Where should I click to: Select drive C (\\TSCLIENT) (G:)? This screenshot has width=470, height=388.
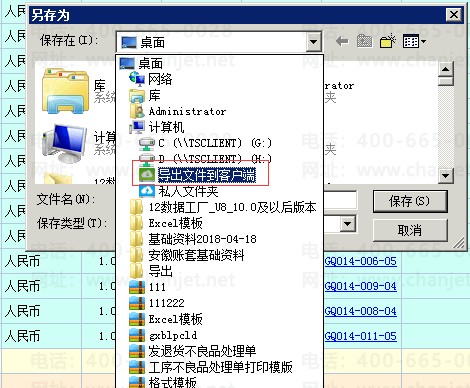[205, 143]
